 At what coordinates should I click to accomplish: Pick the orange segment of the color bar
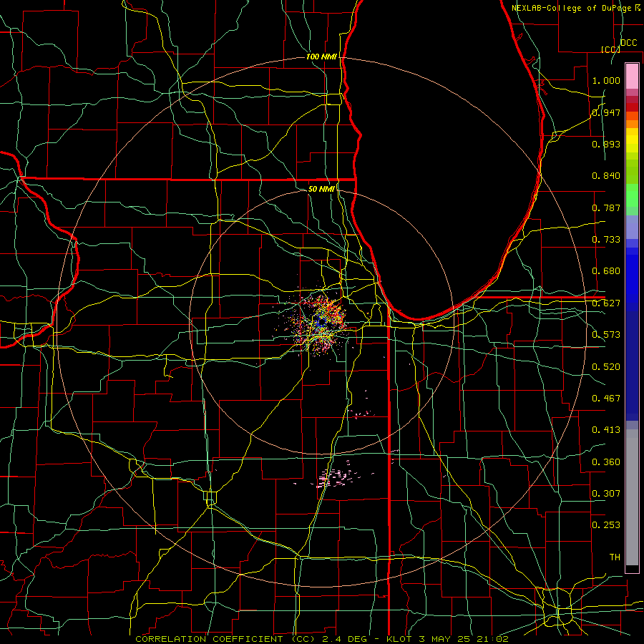pos(632,124)
